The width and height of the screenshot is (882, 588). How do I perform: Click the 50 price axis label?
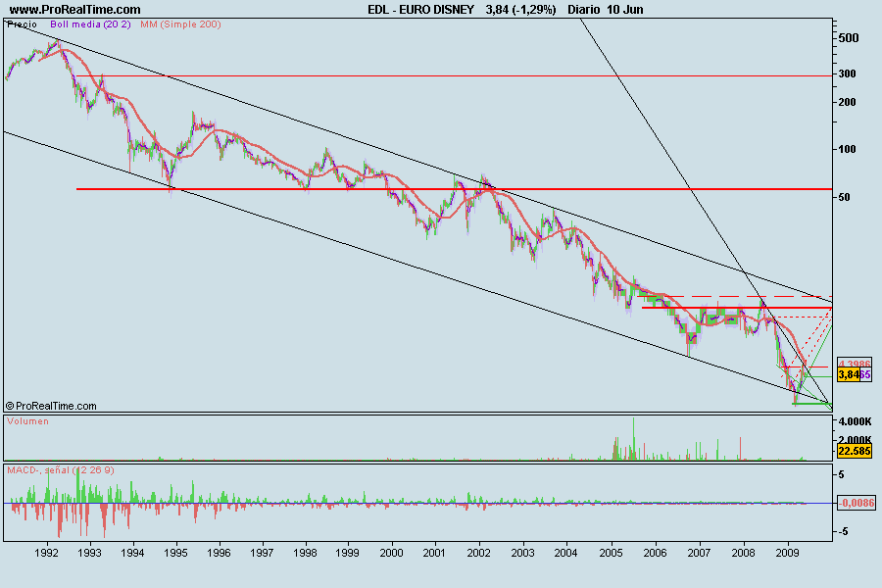pos(844,198)
